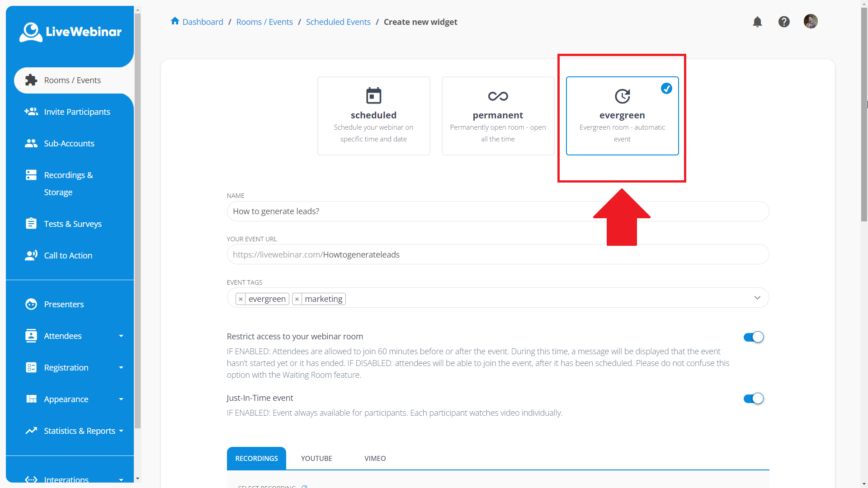Switch to the YOUTUBE tab
This screenshot has width=868, height=488.
pyautogui.click(x=316, y=458)
